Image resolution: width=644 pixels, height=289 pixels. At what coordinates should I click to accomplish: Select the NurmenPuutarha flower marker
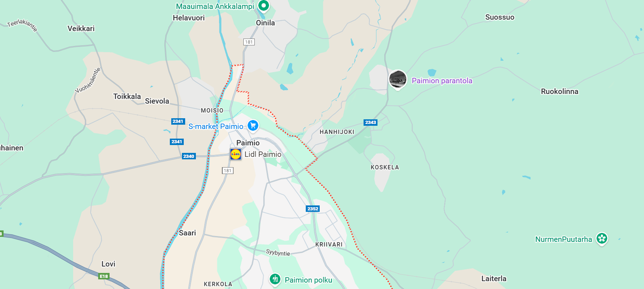[602, 239]
